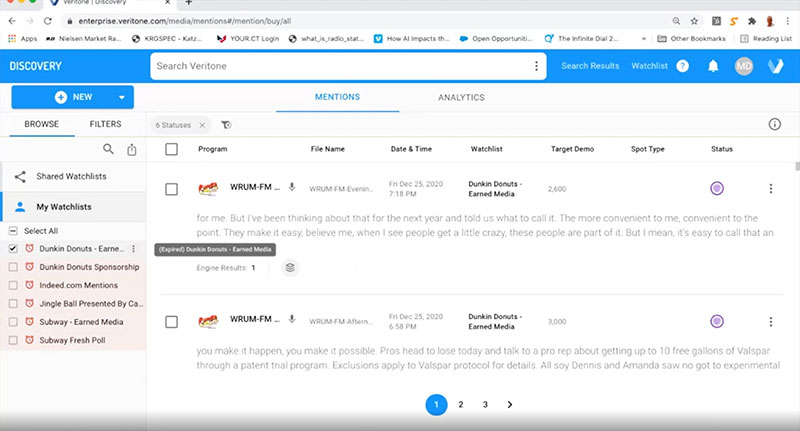Click the Veritone V logo icon
800x431 pixels.
tap(775, 66)
